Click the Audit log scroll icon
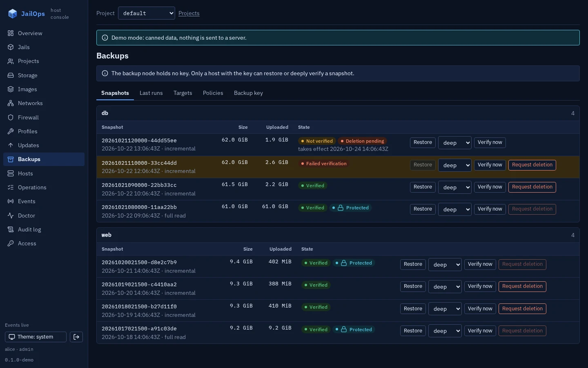The height and width of the screenshot is (368, 588). (x=11, y=229)
